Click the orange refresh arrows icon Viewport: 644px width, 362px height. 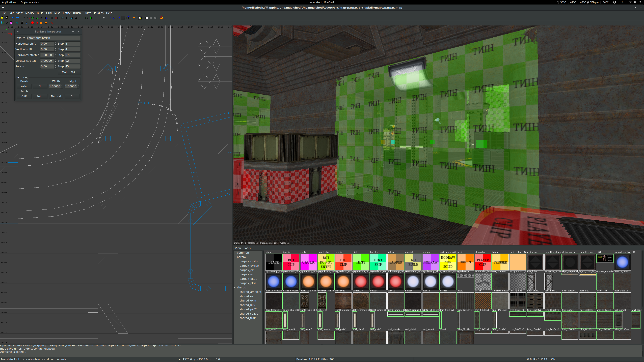click(162, 18)
